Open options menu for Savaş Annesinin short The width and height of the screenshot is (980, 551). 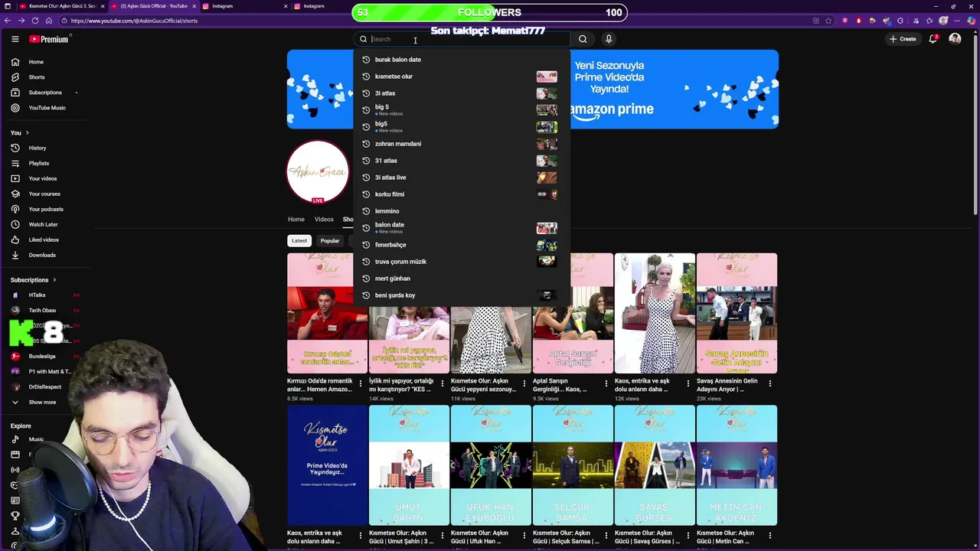(770, 383)
